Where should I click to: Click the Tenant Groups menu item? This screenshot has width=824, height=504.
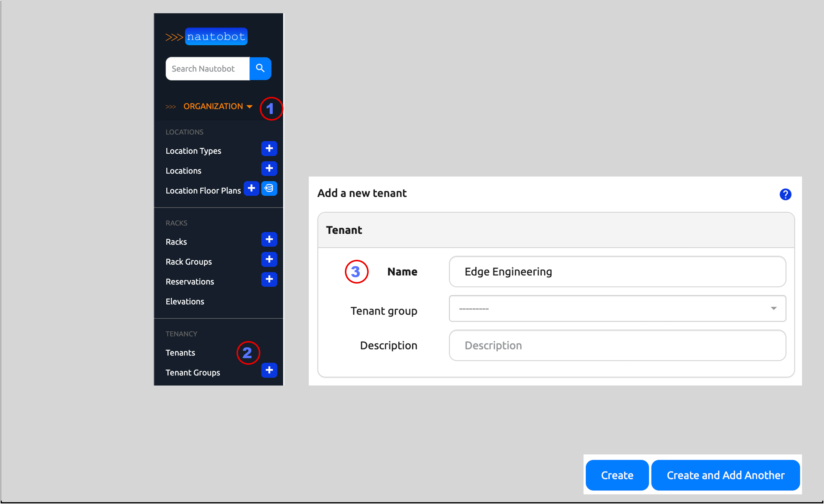pyautogui.click(x=194, y=372)
